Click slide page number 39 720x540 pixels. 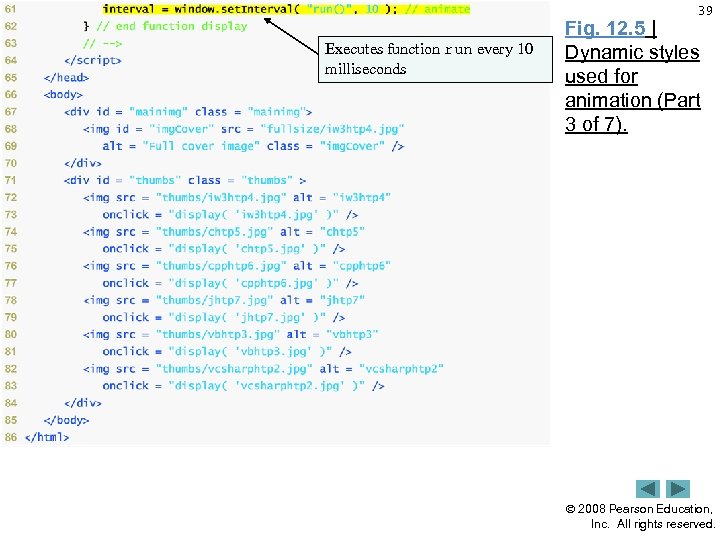click(x=705, y=10)
